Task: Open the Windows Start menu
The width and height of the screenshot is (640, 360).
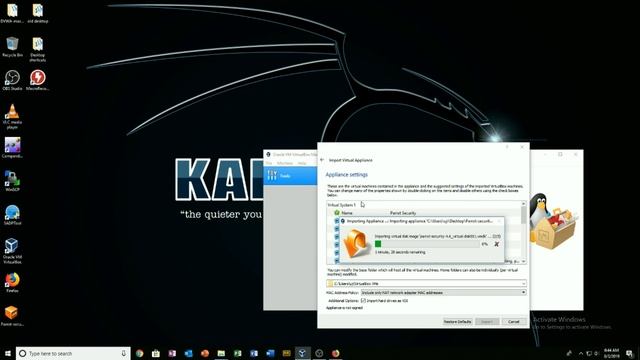Action: point(8,353)
